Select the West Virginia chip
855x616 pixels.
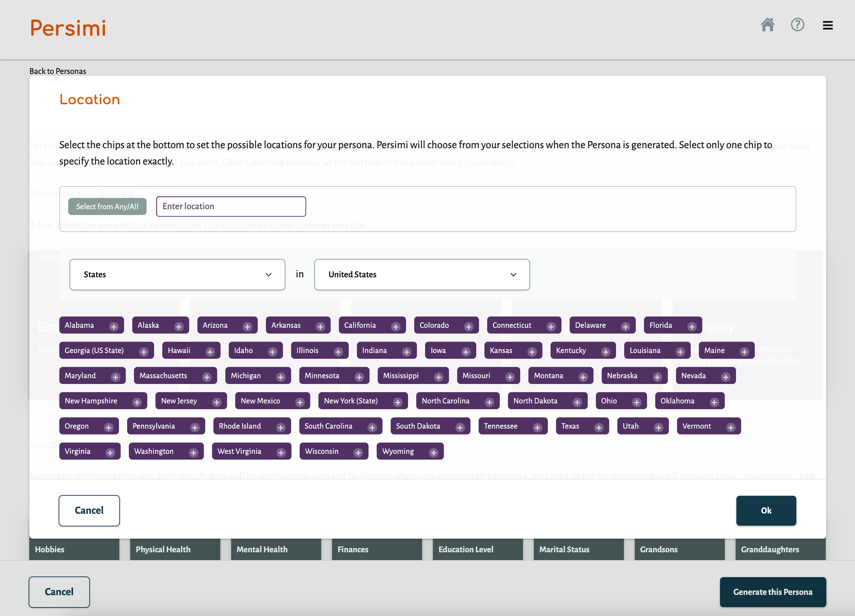point(252,451)
